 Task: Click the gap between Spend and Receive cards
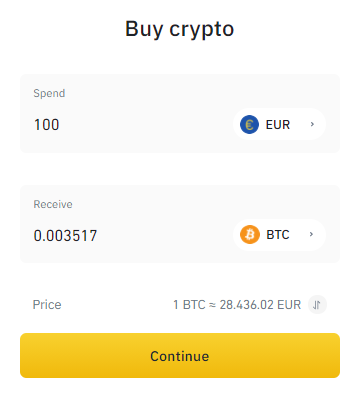[180, 169]
